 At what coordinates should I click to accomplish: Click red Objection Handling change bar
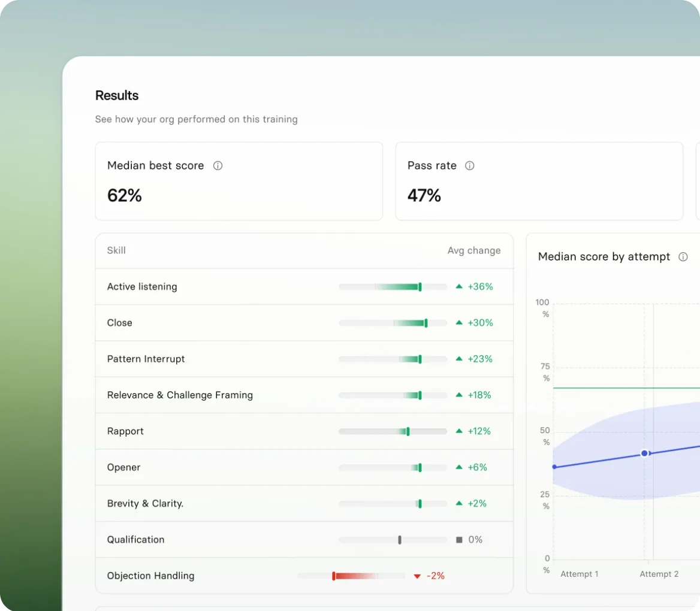tap(351, 576)
